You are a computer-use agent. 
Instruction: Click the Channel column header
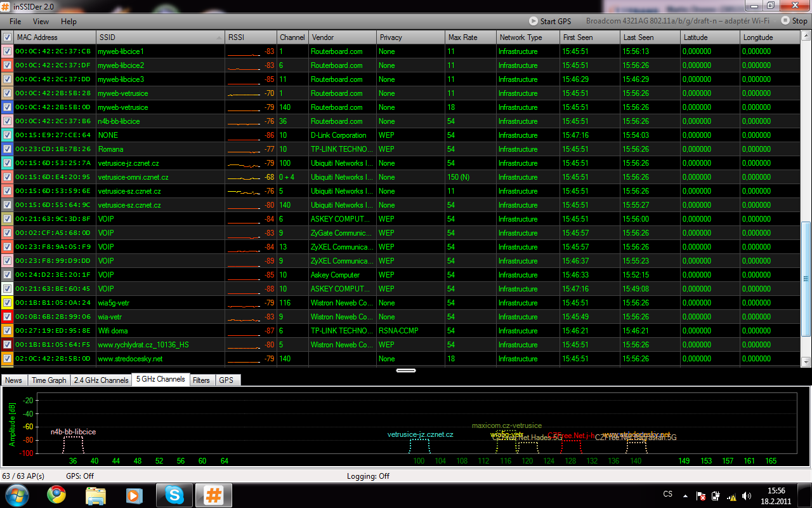(x=292, y=37)
